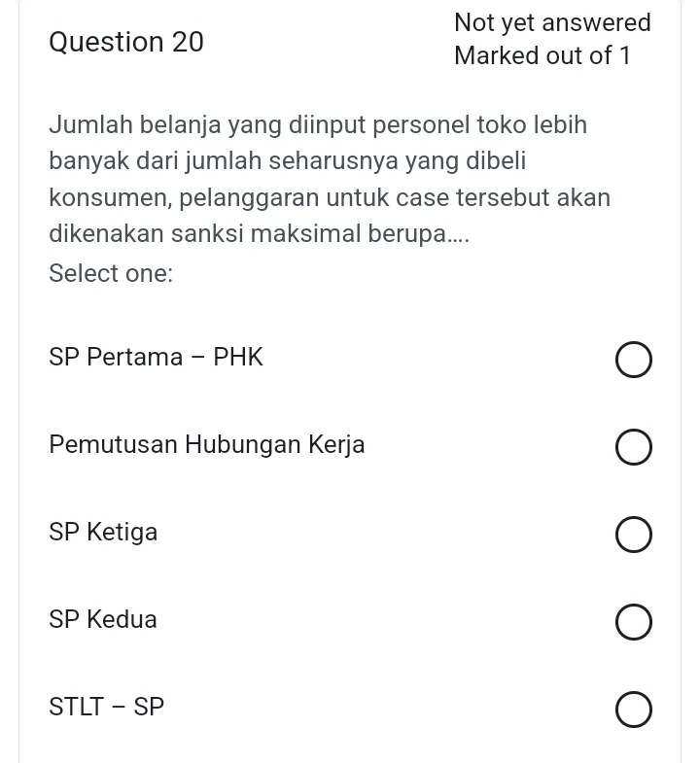Click the 'Not yet answered' status text
The height and width of the screenshot is (763, 700).
(x=552, y=22)
